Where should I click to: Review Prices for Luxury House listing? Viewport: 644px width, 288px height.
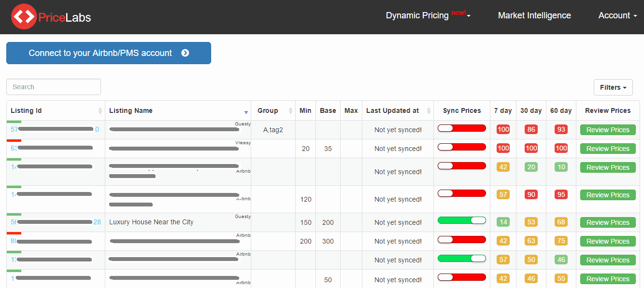(608, 222)
